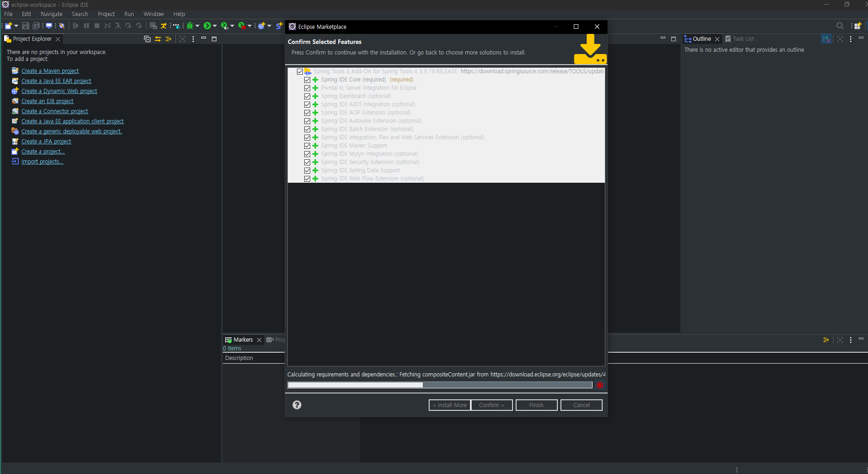Click the New file wizard toolbar icon

click(8, 26)
